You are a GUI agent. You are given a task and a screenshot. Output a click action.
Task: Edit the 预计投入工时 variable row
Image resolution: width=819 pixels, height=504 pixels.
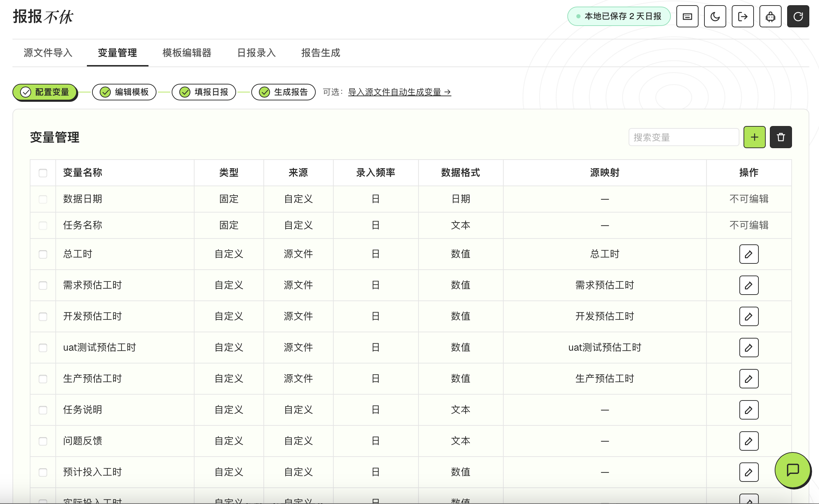749,472
